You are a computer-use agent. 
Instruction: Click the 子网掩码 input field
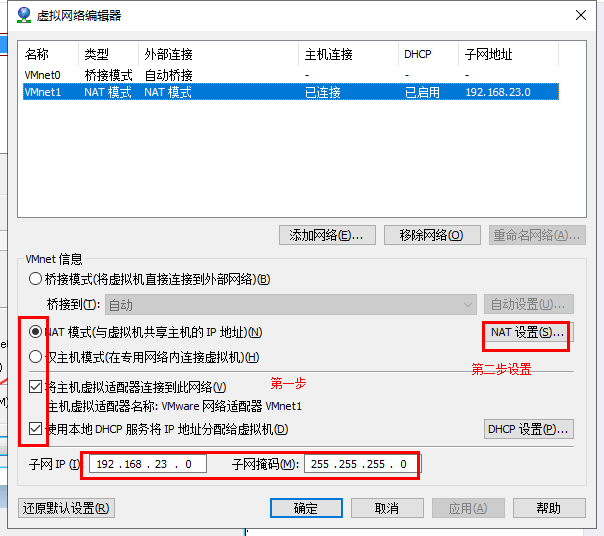(x=362, y=464)
